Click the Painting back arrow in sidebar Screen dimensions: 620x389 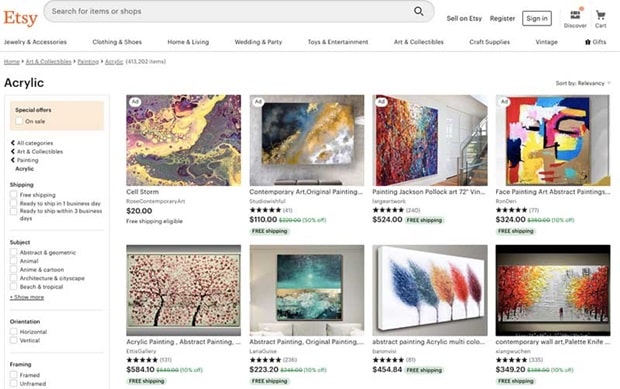pyautogui.click(x=13, y=160)
